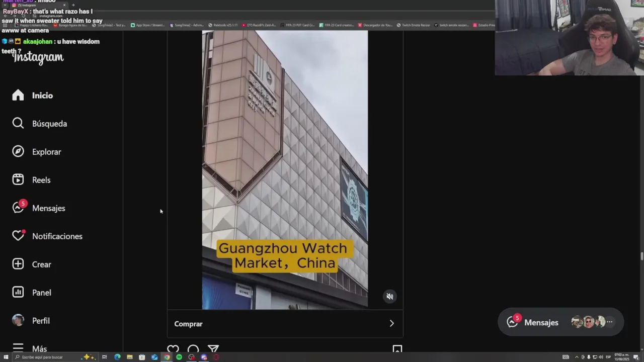Select the Búsqueda menu label

pos(49,124)
